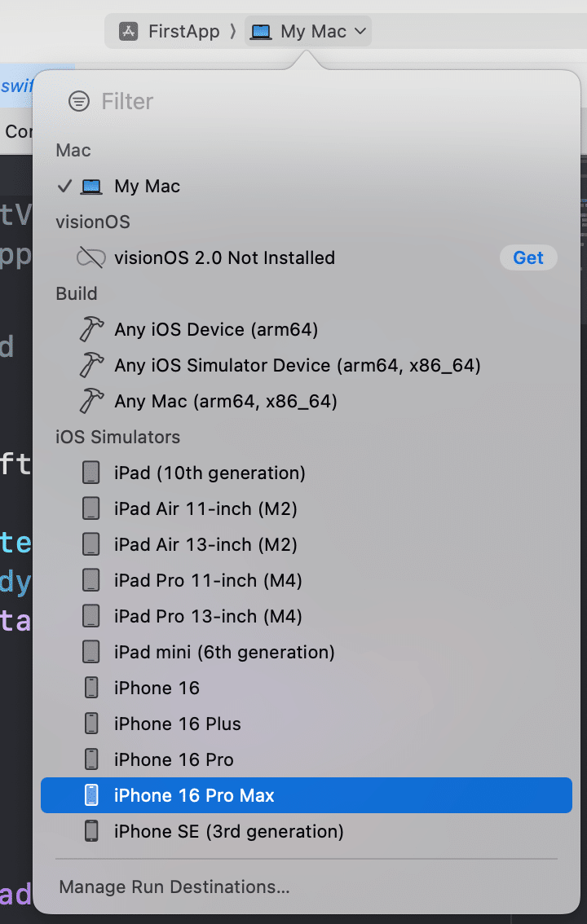Image resolution: width=587 pixels, height=924 pixels.
Task: Click the checkmark next to My Mac
Action: click(65, 186)
